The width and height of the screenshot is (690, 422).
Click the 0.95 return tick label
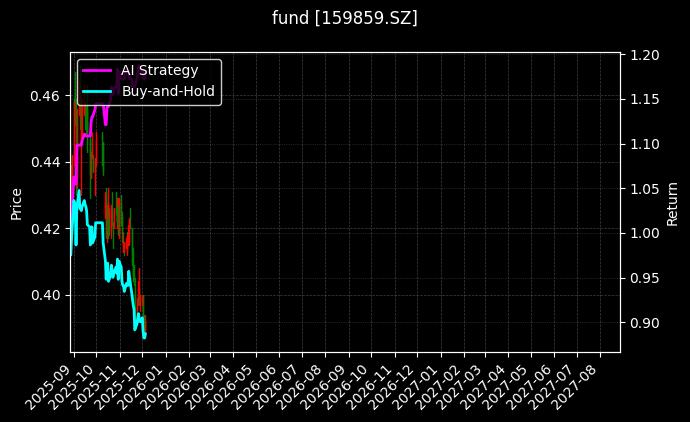645,278
